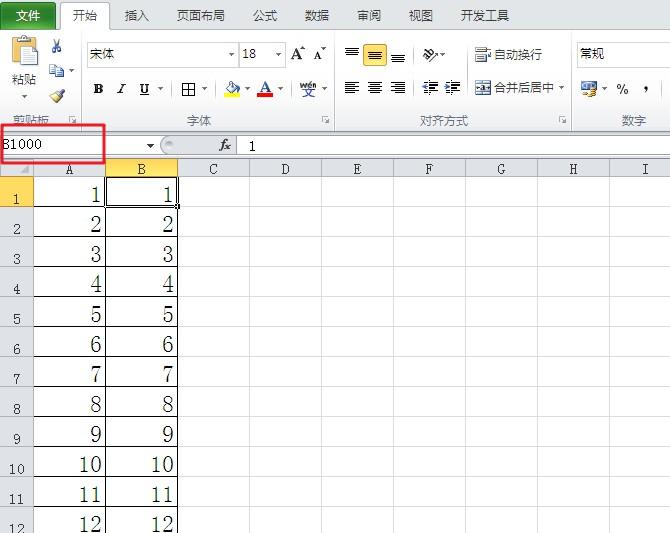The height and width of the screenshot is (533, 670).
Task: Click 合并后居中 merge and center button
Action: coord(514,88)
